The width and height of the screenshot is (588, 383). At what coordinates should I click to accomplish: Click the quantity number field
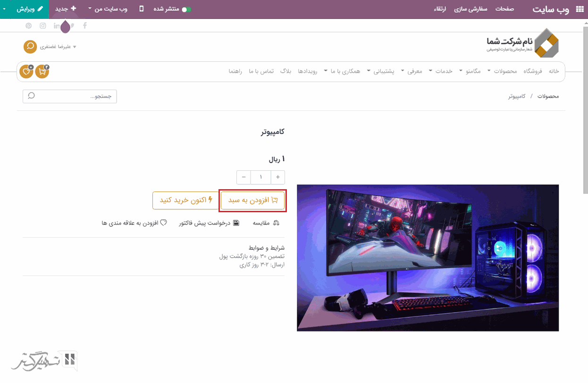click(261, 177)
